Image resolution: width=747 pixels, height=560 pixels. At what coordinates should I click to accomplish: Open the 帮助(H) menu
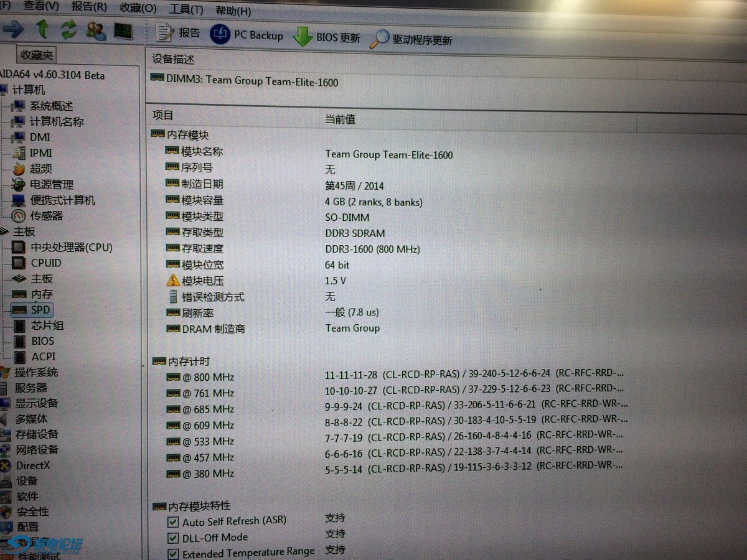click(x=233, y=11)
